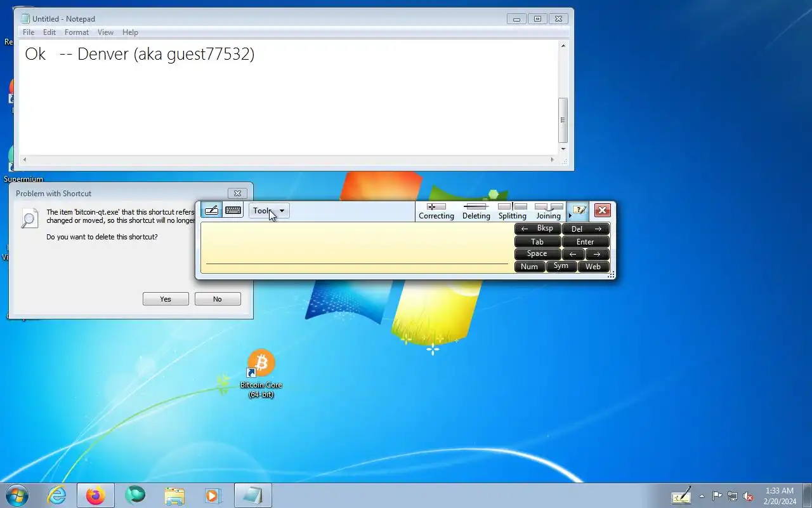Click the Tablet Input Panel tray icon
Screen dimensions: 812x508
681,495
